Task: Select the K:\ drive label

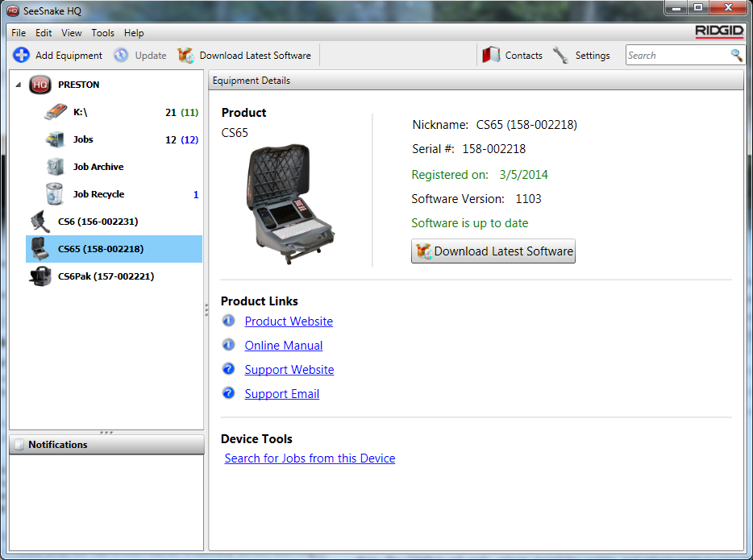Action: coord(80,112)
